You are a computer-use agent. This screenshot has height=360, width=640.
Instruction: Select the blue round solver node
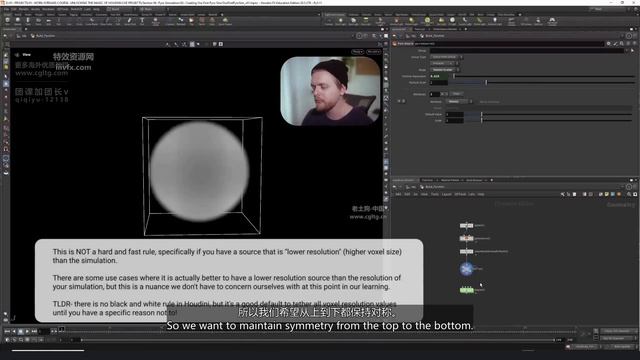tap(467, 269)
